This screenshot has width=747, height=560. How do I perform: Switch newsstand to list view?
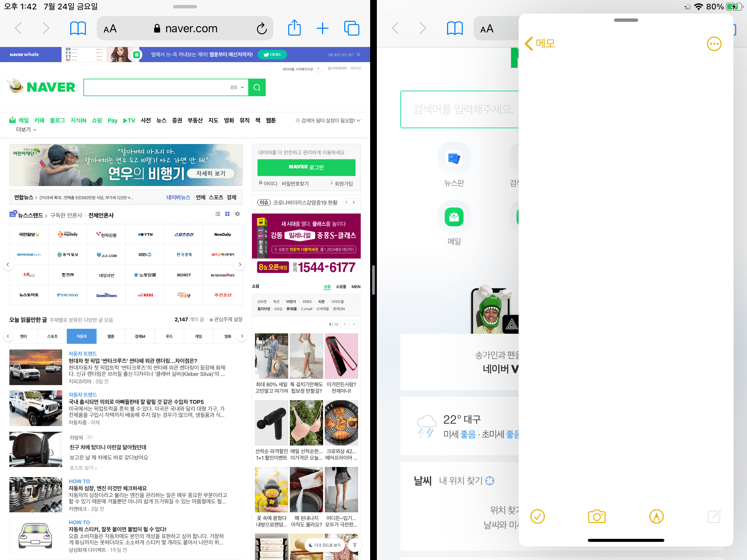coord(218,214)
